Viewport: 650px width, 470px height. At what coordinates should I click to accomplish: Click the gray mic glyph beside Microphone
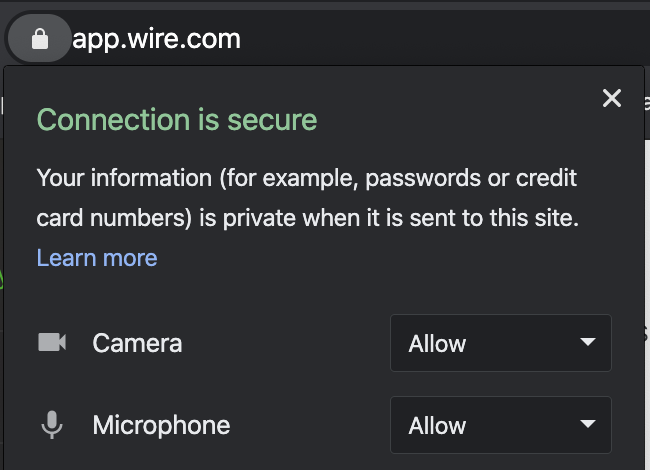point(52,425)
